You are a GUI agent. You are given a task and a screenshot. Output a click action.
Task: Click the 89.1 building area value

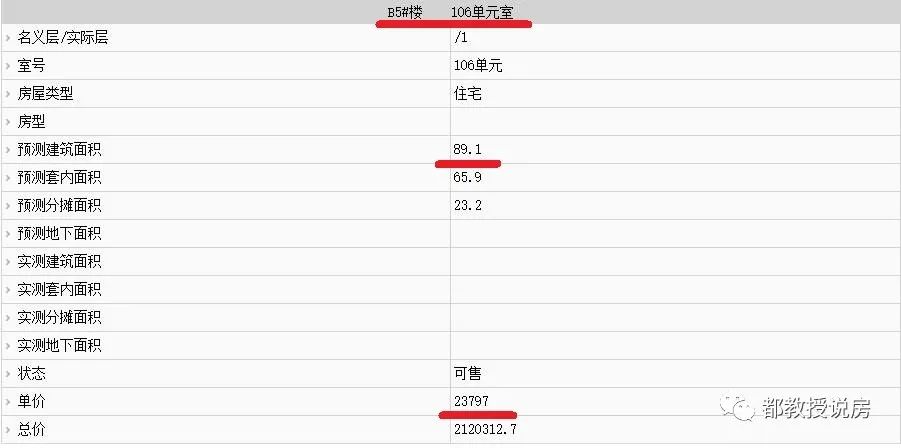[x=468, y=149]
